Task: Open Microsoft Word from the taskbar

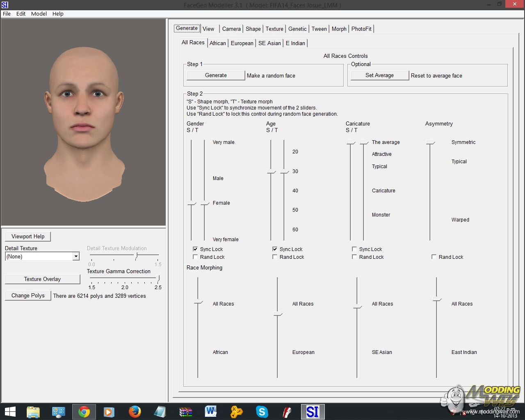Action: 211,411
